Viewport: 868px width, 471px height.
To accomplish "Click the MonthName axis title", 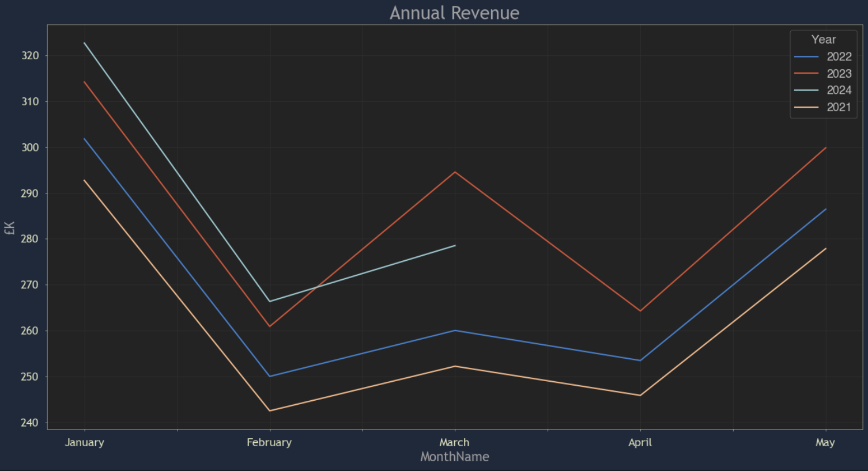I will [455, 457].
